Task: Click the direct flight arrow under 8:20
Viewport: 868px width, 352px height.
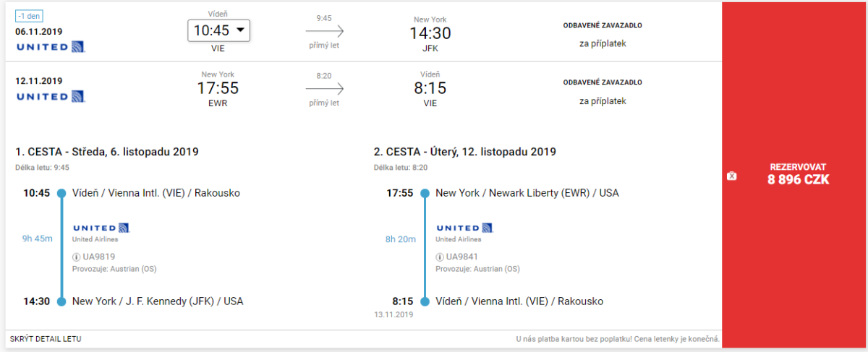Action: [324, 88]
